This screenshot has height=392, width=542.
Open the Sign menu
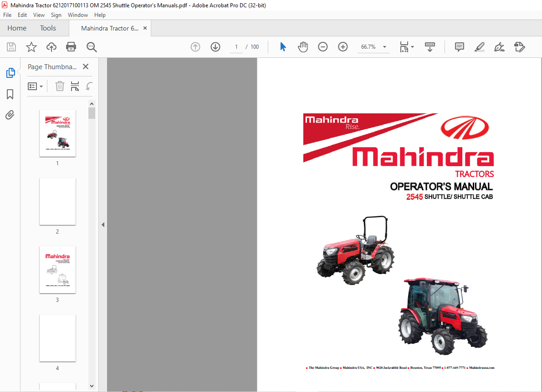[56, 15]
